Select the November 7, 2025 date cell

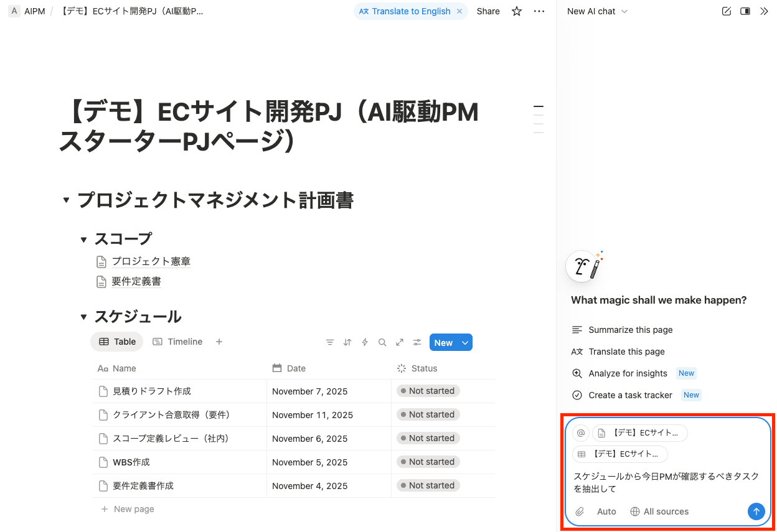pos(329,391)
